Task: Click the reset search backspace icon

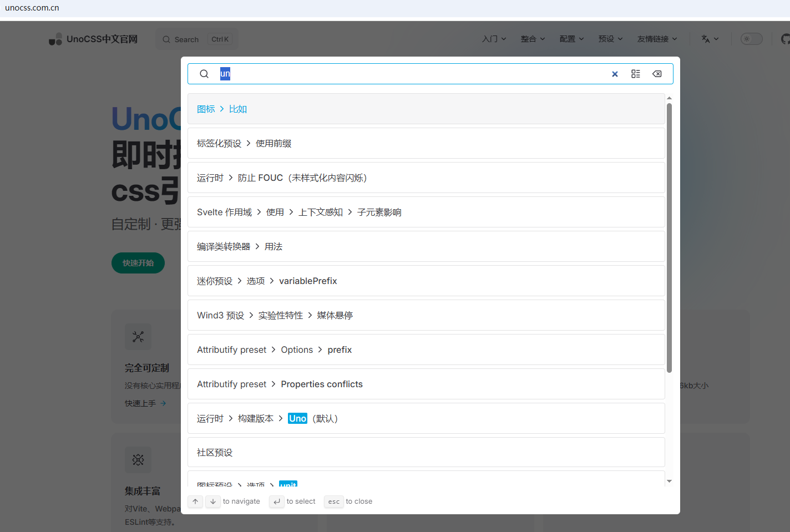Action: click(657, 74)
